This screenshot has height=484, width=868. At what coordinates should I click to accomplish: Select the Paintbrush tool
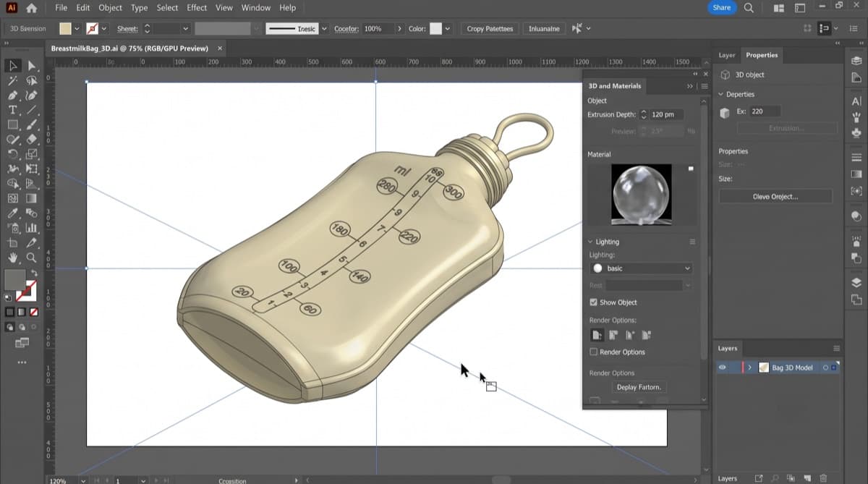tap(31, 124)
